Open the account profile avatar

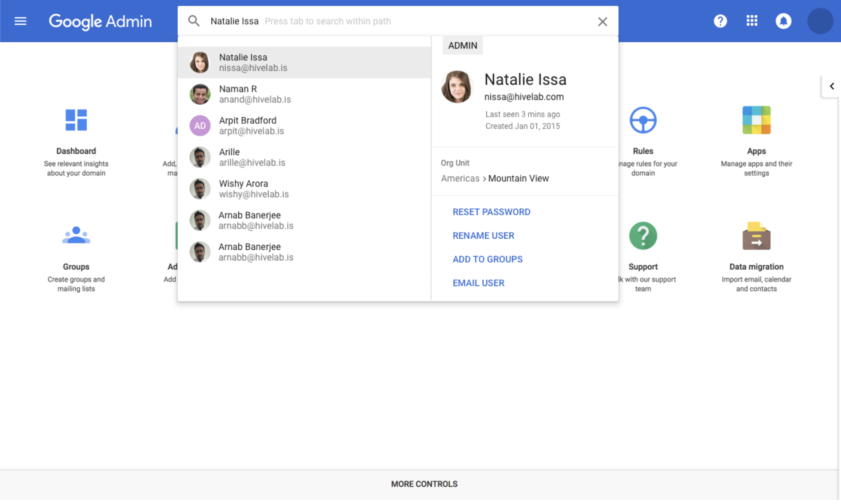pos(820,21)
